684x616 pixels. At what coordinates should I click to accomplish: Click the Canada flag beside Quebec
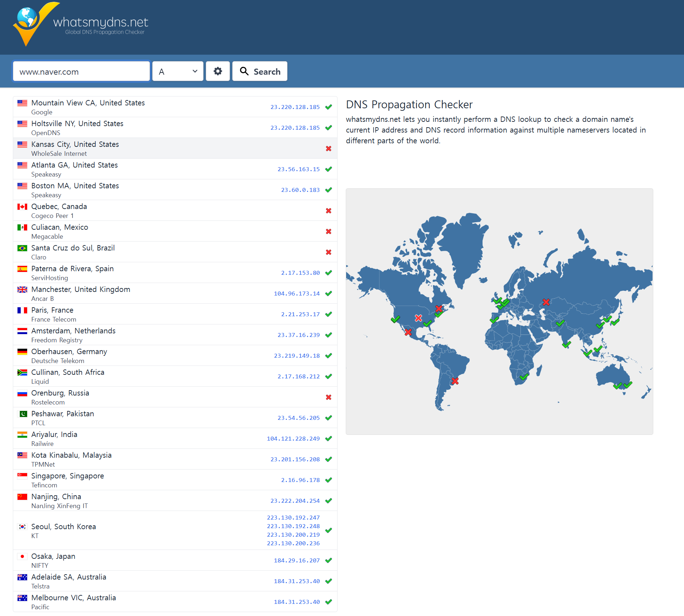pos(22,207)
